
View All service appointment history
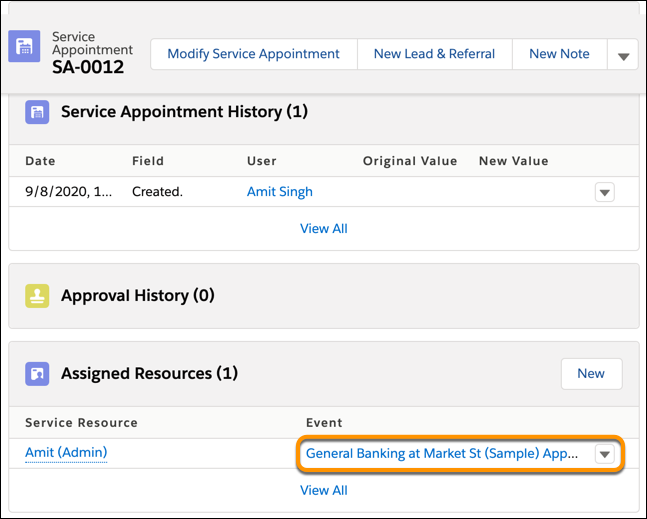pyautogui.click(x=324, y=229)
